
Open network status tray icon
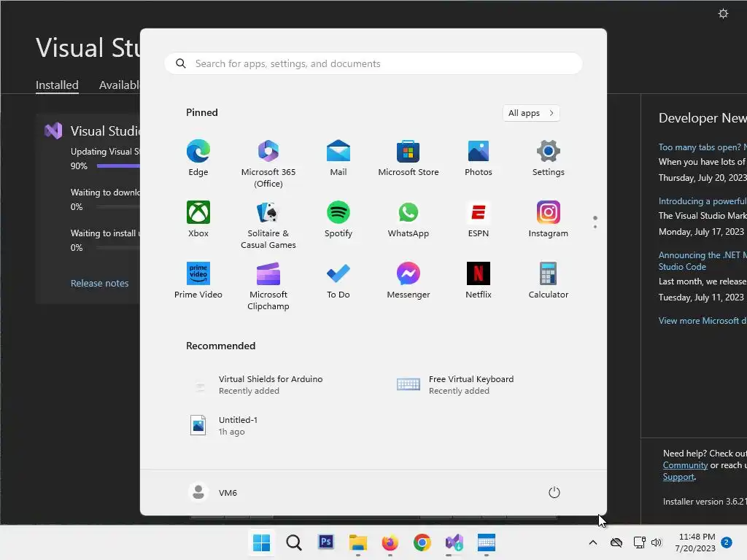click(x=639, y=542)
